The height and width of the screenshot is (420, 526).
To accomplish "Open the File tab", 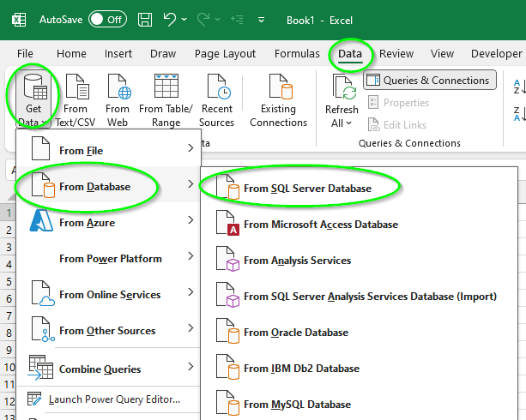I will (25, 54).
